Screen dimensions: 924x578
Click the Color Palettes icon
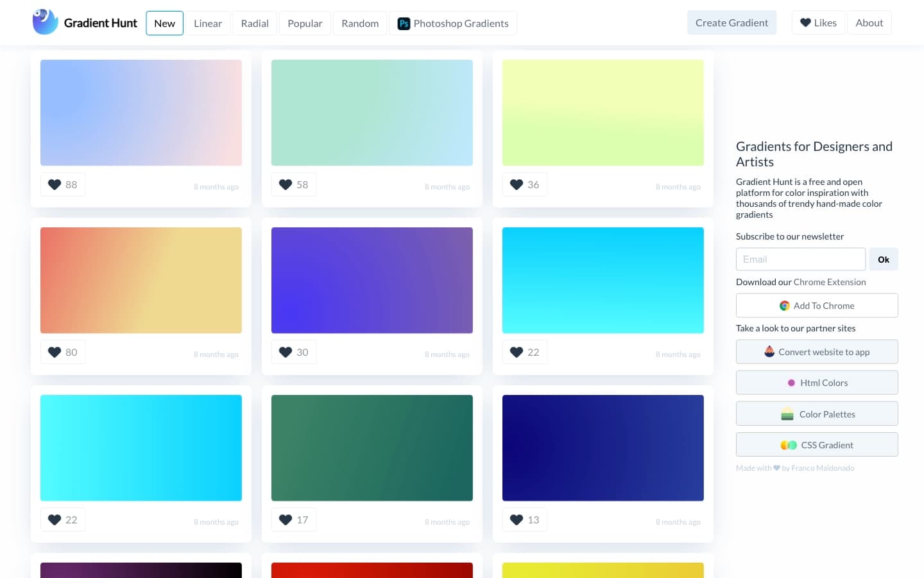coord(787,414)
